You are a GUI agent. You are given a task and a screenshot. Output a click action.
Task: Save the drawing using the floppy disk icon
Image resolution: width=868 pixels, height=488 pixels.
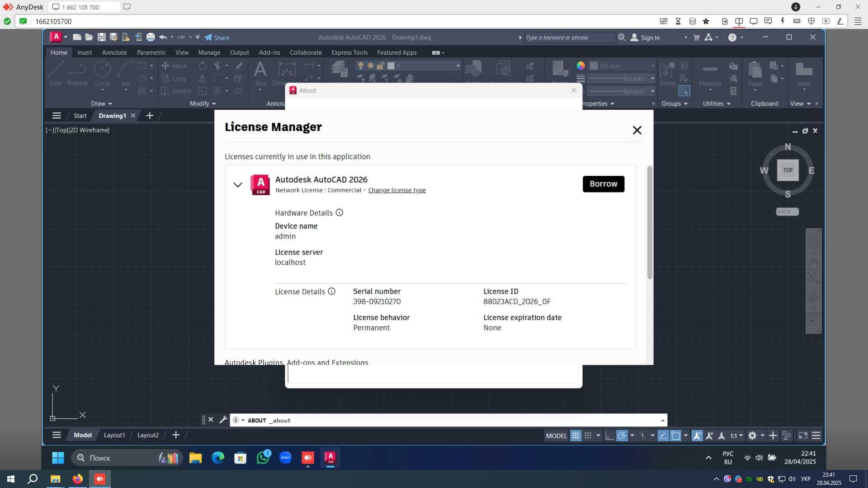[101, 38]
